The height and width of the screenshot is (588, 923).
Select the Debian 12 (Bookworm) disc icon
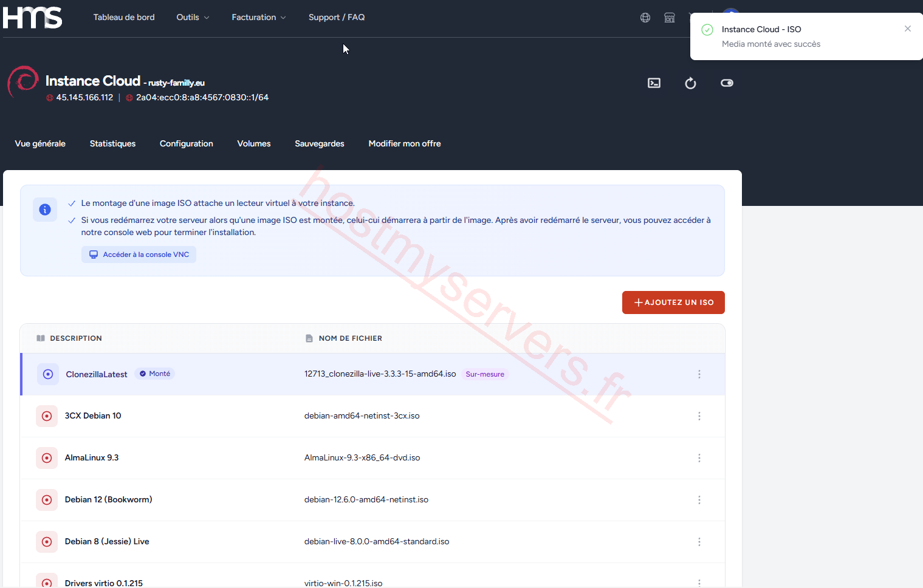point(47,500)
